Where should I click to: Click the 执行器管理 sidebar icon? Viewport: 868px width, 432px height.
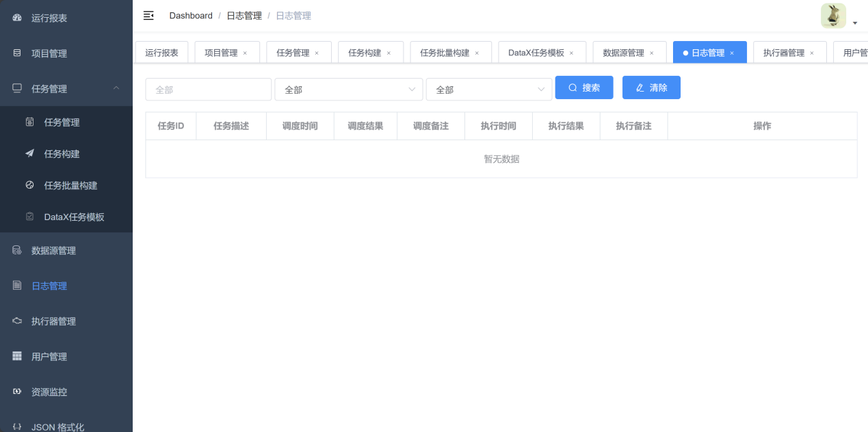tap(17, 321)
